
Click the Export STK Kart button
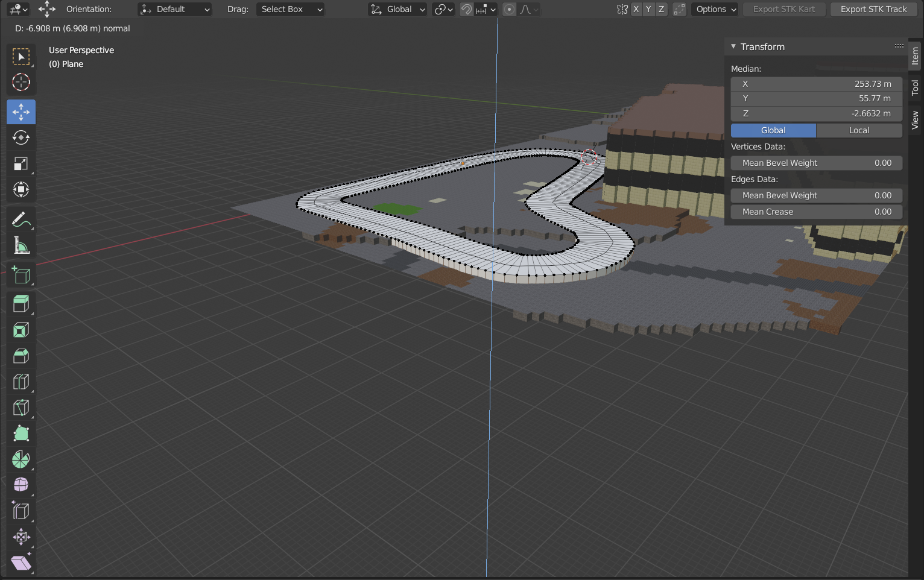click(x=783, y=9)
